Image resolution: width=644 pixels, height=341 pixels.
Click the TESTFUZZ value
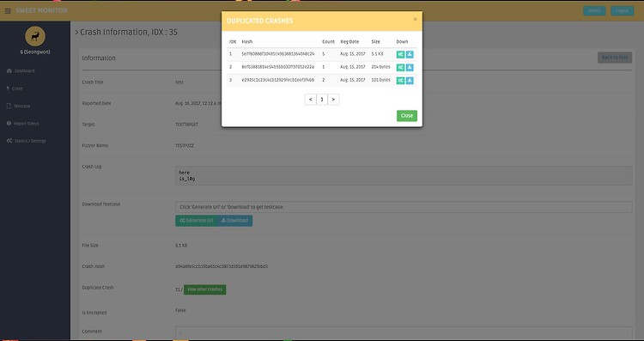tap(185, 146)
